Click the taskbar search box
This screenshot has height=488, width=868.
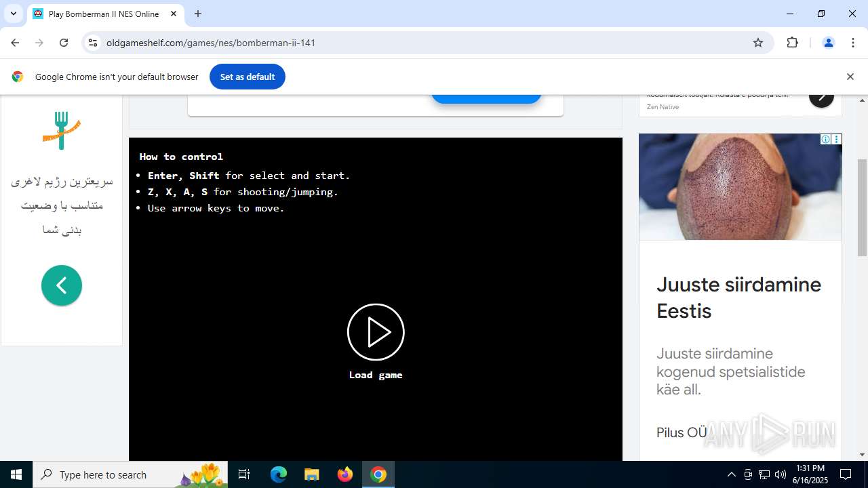coord(130,474)
